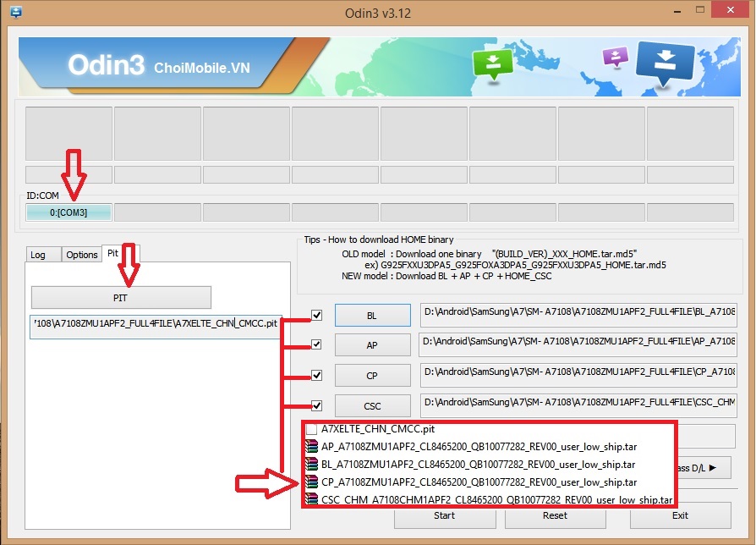
Task: Select A7XELTE_CHN_CMCC.pit file name
Action: click(x=378, y=429)
